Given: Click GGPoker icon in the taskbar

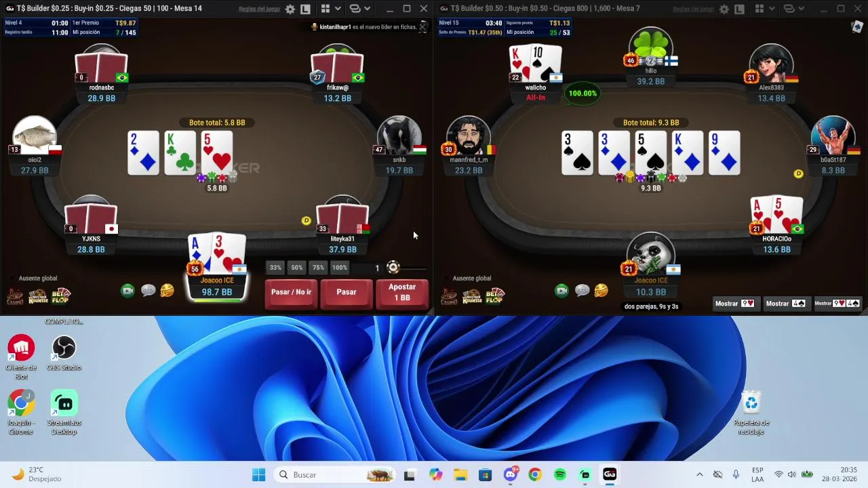Looking at the screenshot, I should click(x=610, y=474).
